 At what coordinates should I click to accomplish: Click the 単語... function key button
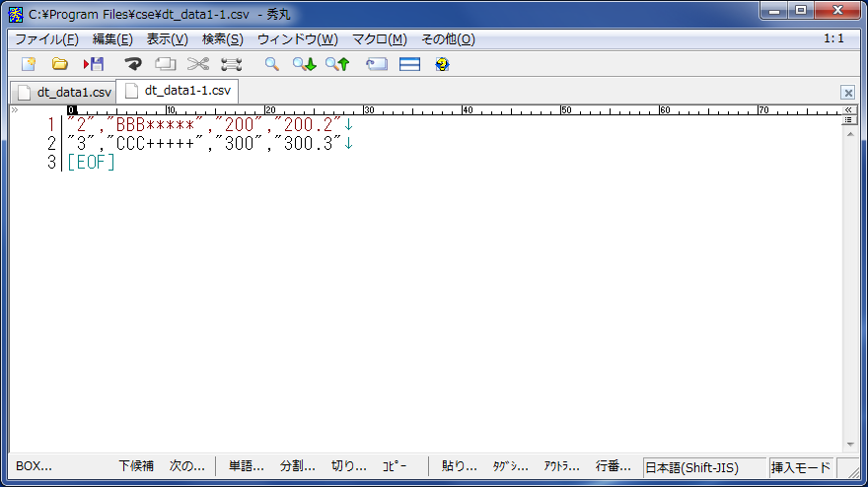tap(247, 466)
